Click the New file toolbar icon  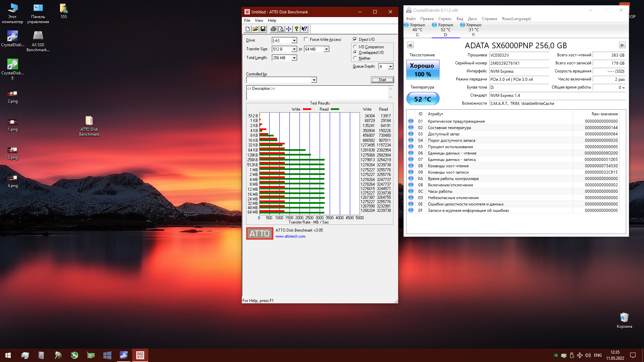point(248,29)
